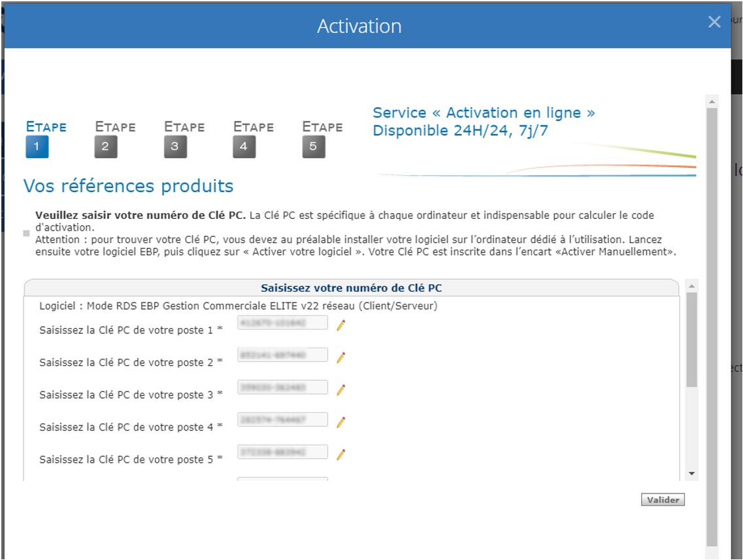Go to the Etape 4 step box
743x560 pixels.
[244, 146]
